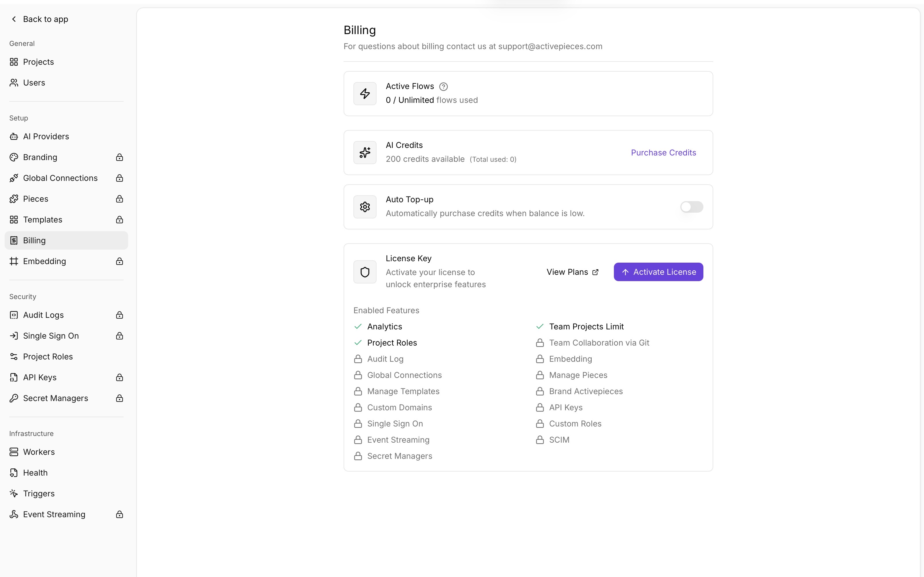Select Project Roles under Security

tap(48, 357)
